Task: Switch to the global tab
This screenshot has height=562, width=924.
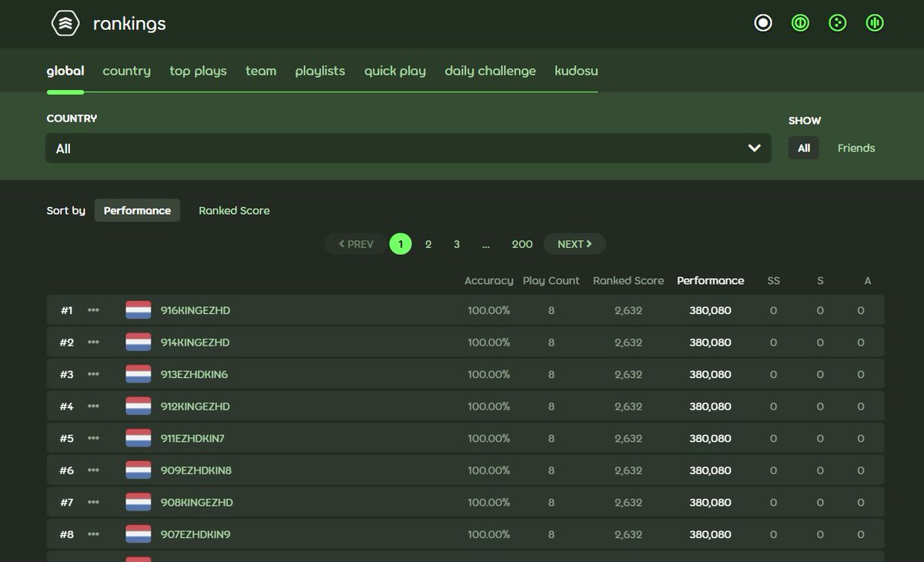Action: point(65,71)
